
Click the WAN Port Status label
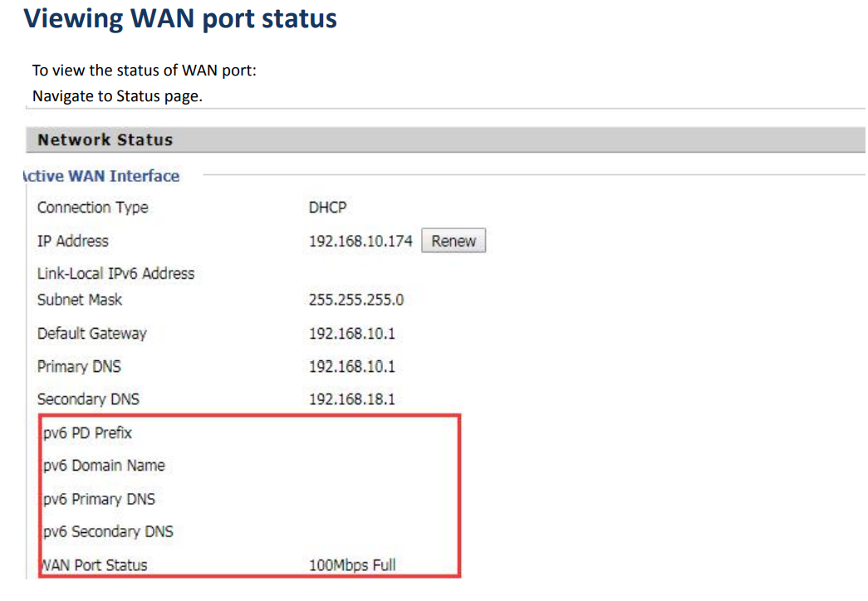[95, 565]
